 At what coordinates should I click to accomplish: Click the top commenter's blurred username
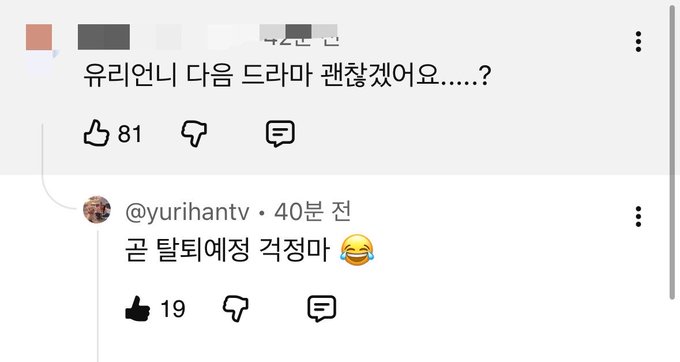(x=104, y=37)
